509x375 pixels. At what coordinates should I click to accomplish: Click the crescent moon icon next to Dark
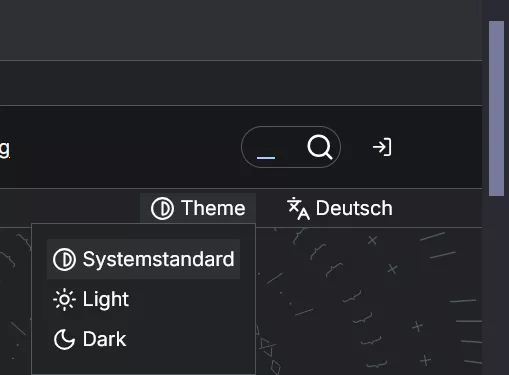click(64, 339)
